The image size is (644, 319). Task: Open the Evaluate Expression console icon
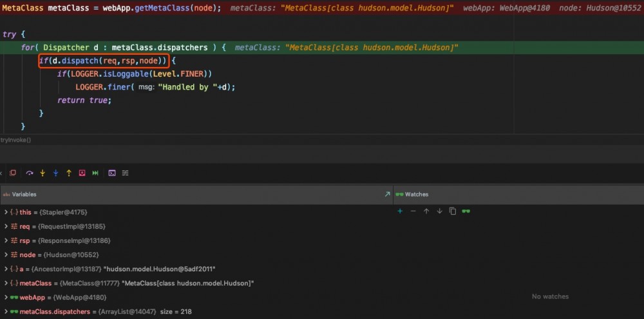pyautogui.click(x=111, y=173)
